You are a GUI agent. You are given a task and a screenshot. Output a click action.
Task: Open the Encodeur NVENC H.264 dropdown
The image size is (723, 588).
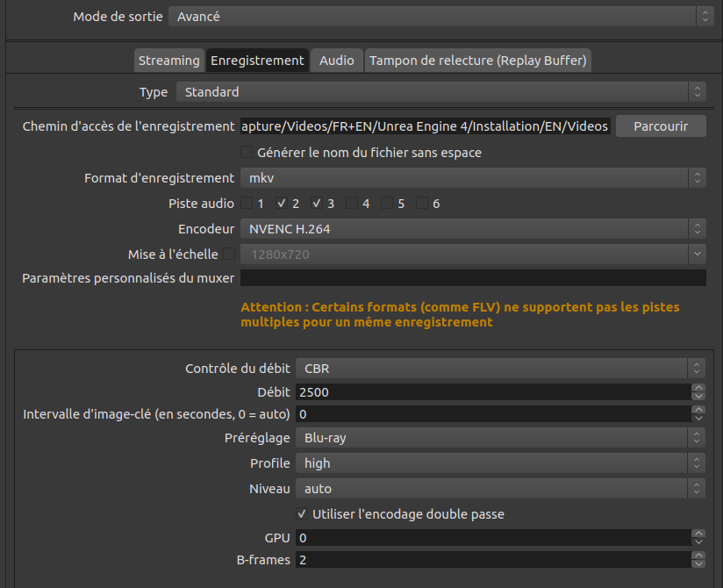[x=473, y=229]
